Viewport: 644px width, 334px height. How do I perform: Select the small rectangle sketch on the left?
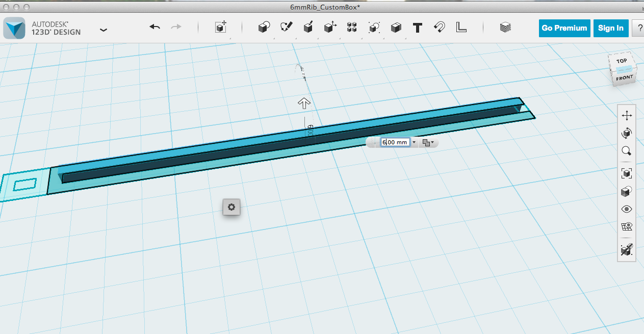[x=24, y=185]
